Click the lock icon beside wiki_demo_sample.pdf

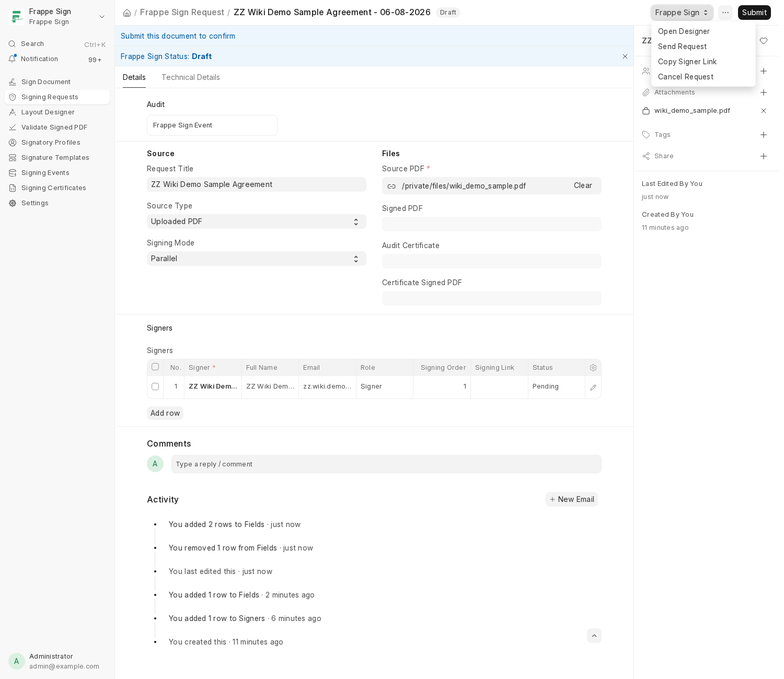(646, 111)
